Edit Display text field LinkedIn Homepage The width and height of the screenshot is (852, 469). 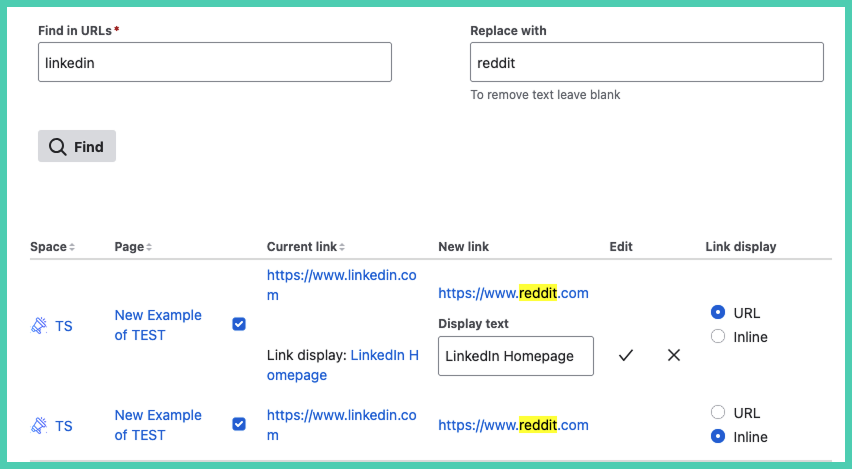(516, 356)
